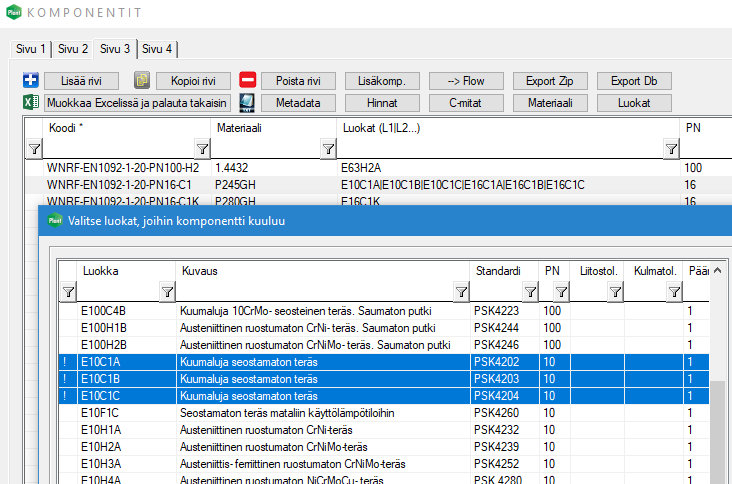Click the filter icon in the Kuvaus column

(x=461, y=292)
